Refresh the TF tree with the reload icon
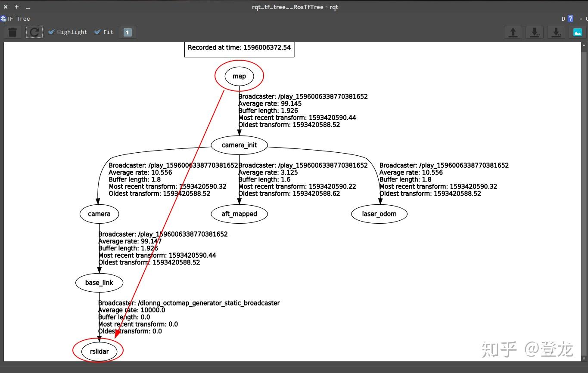588x373 pixels. [34, 32]
